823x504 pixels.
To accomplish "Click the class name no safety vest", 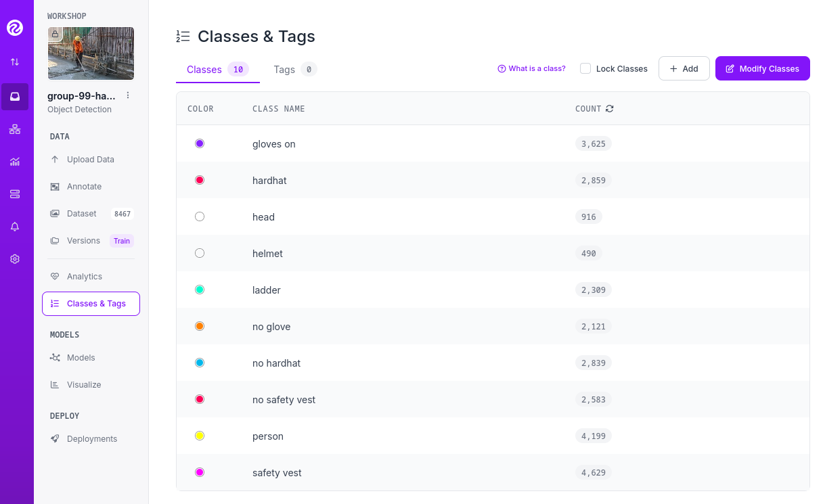I will 284,400.
